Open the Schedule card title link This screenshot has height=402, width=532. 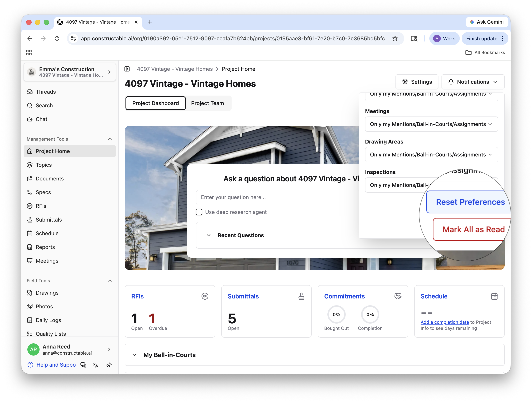(434, 296)
